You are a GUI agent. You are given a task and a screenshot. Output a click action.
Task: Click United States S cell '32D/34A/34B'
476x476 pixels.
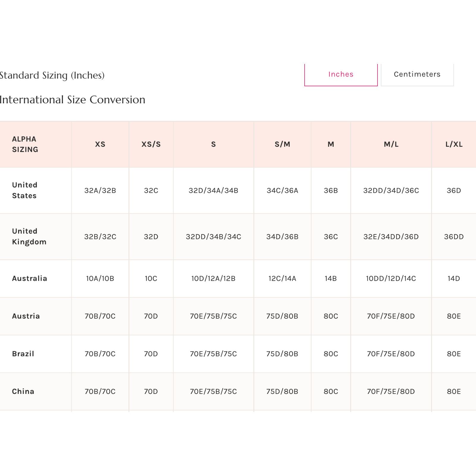coord(214,190)
